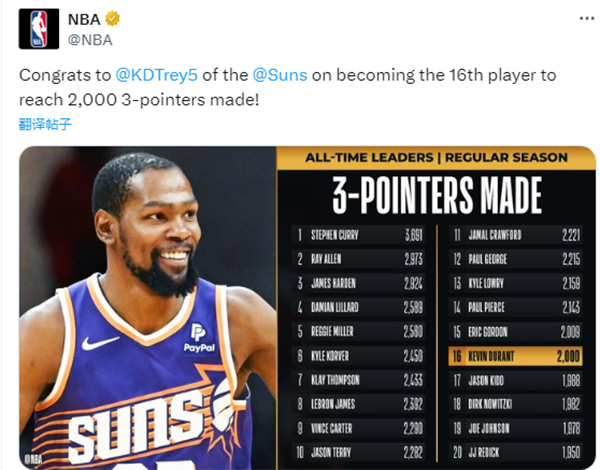This screenshot has width=600, height=470.
Task: Open the NBA display name link
Action: point(86,19)
